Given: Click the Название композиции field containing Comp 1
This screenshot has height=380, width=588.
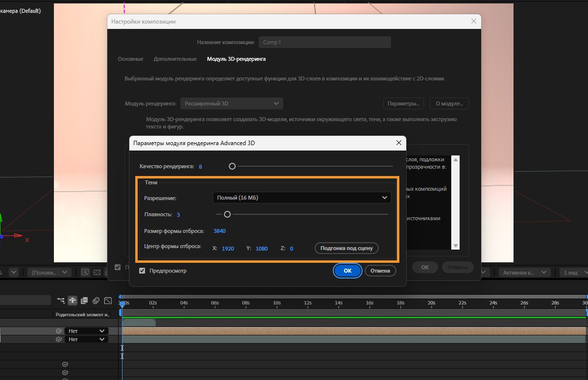Looking at the screenshot, I should (x=324, y=42).
